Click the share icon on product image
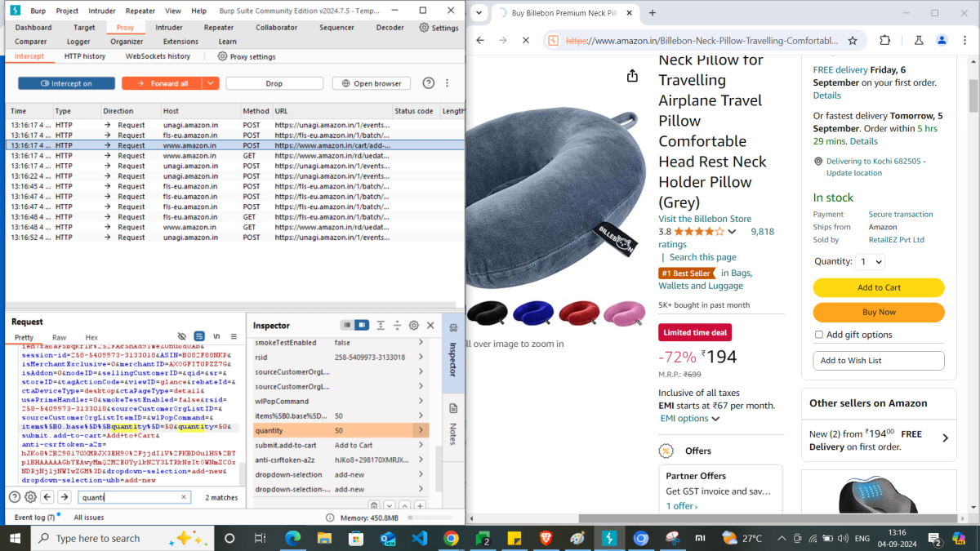Image resolution: width=980 pixels, height=551 pixels. coord(632,76)
